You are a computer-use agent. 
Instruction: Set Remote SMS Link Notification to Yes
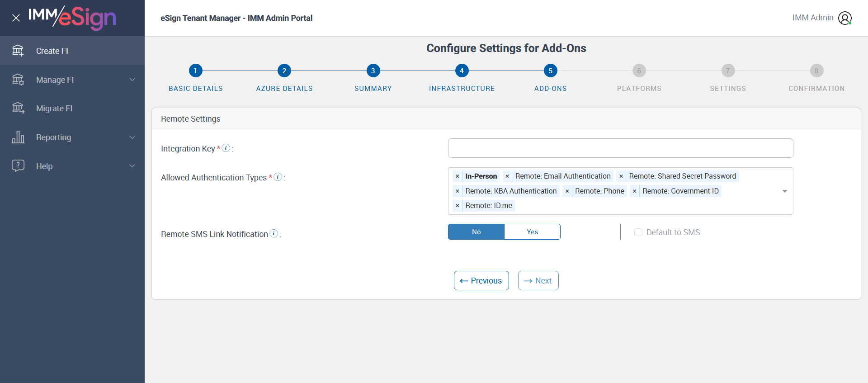tap(532, 232)
